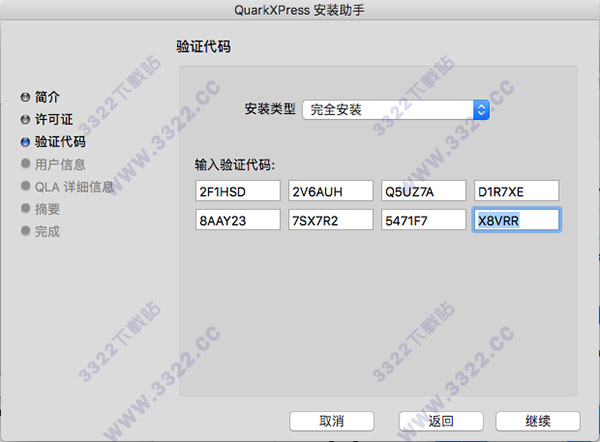Click the 安装类型 label
The height and width of the screenshot is (442, 600).
[x=270, y=109]
